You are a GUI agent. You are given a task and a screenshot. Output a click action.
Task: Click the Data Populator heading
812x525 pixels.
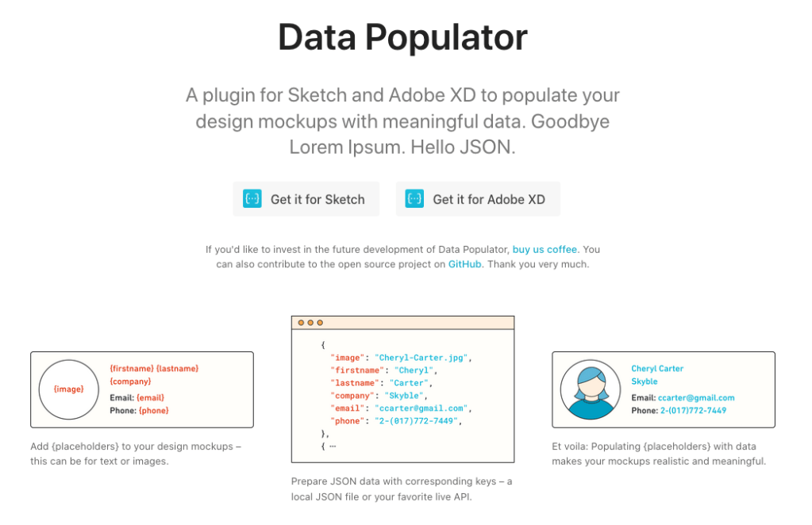pyautogui.click(x=402, y=37)
